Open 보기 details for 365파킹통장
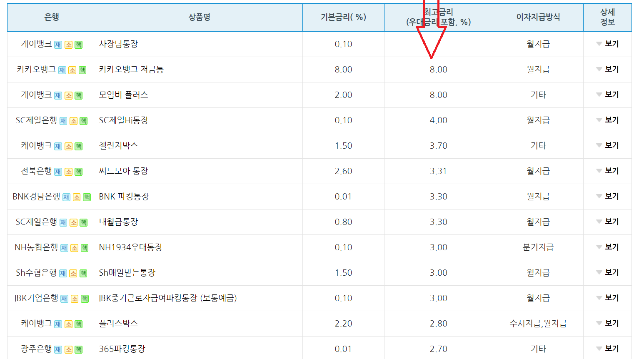Viewport: 644px width, 359px height. click(x=607, y=349)
